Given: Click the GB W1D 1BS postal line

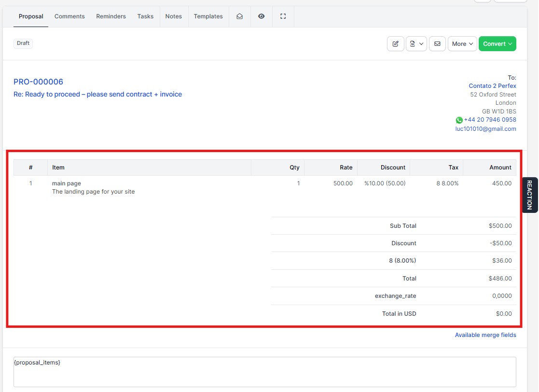Looking at the screenshot, I should click(x=499, y=112).
